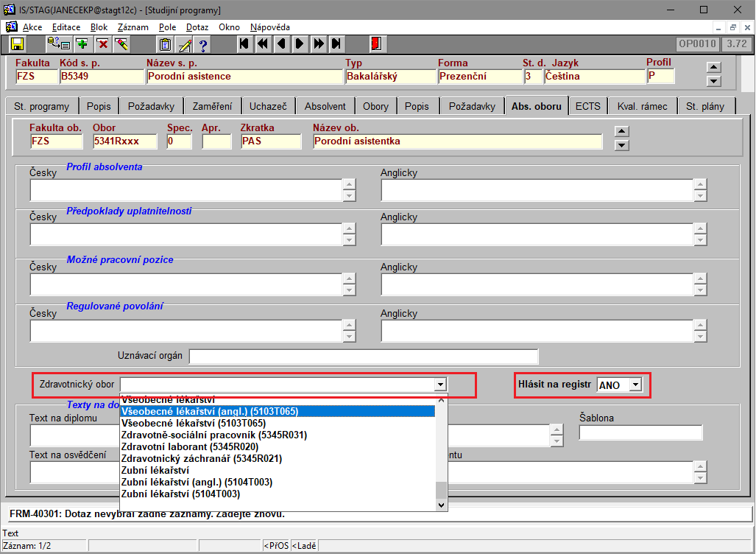Click the Možné pracovní pozice Česky field

pyautogui.click(x=186, y=284)
